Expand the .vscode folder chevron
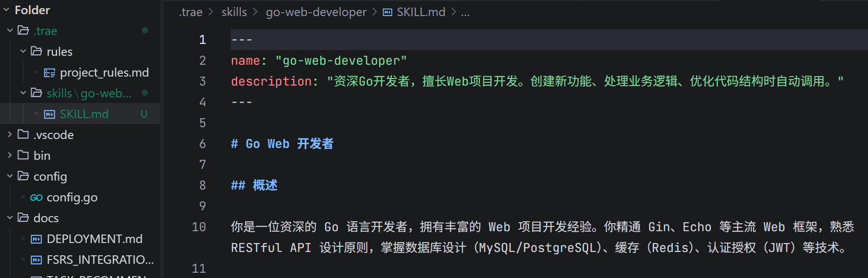Viewport: 868px width, 278px height. click(x=10, y=135)
